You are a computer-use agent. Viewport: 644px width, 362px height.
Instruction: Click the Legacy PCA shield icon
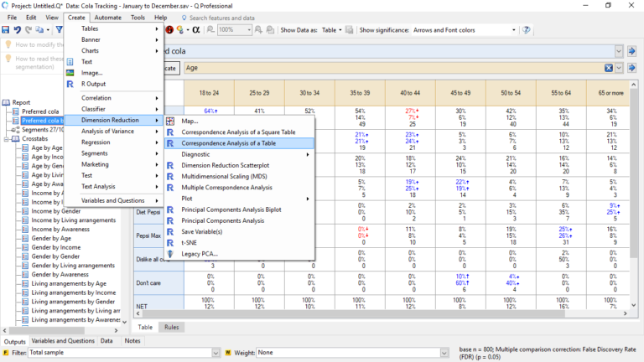click(171, 253)
